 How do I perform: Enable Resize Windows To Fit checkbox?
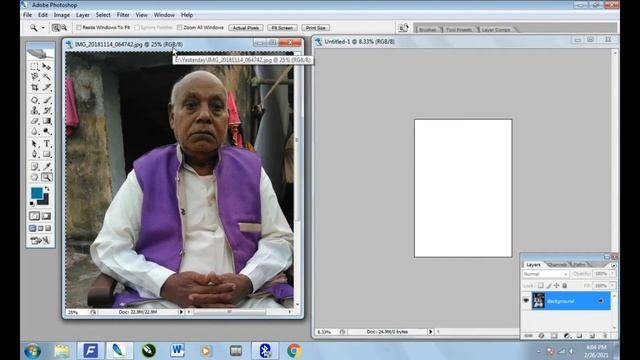pyautogui.click(x=79, y=28)
